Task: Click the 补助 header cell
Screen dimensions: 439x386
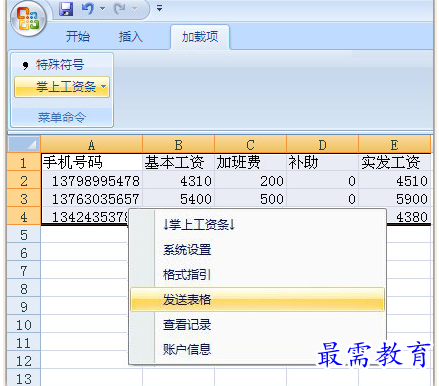Action: 322,163
